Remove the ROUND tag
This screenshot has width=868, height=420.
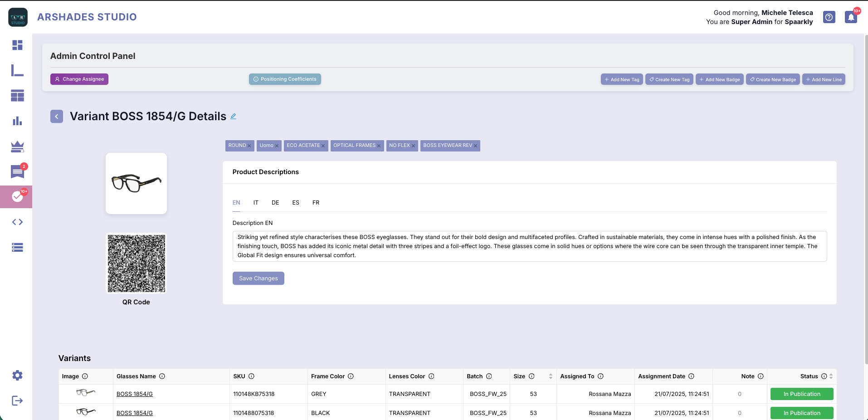249,146
